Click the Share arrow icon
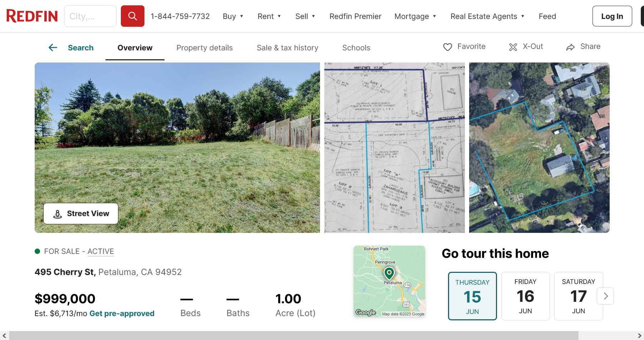The image size is (644, 340). tap(570, 47)
